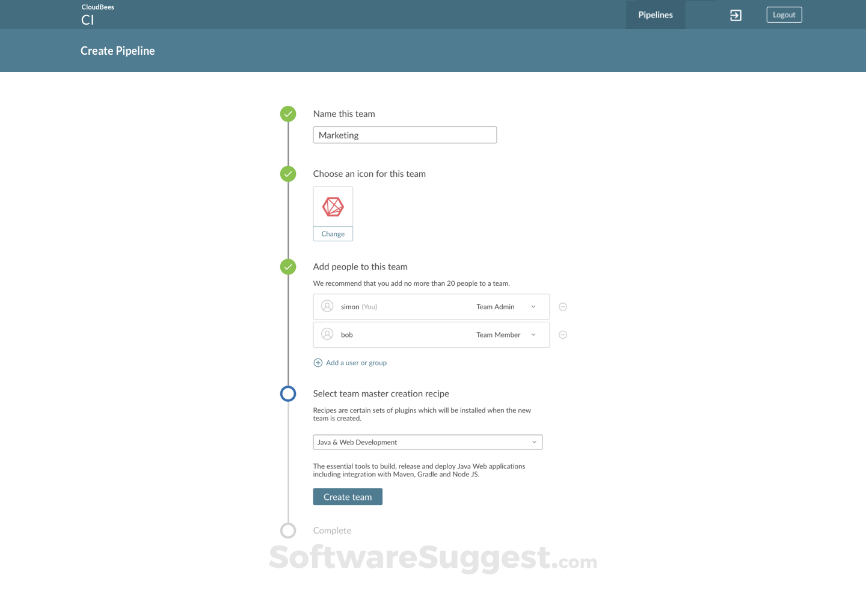This screenshot has height=616, width=866.
Task: Click the blue circle for Select team master creation recipe
Action: (x=288, y=393)
